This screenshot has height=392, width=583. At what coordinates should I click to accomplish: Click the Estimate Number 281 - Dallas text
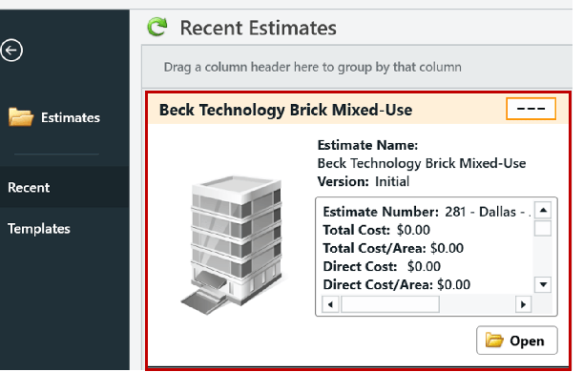[x=427, y=212]
